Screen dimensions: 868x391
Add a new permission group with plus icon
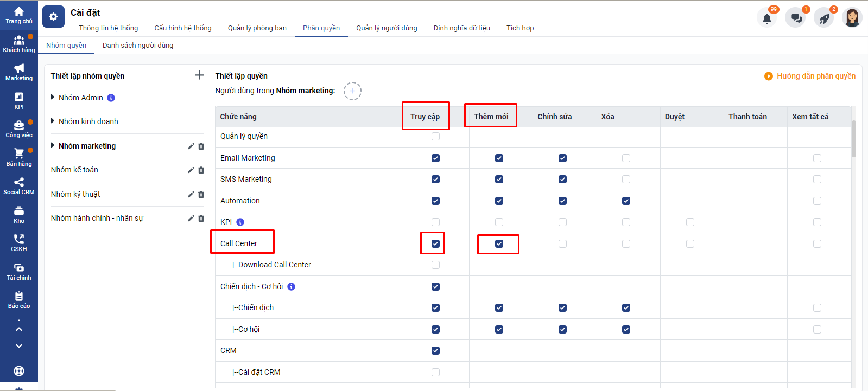[x=199, y=75]
